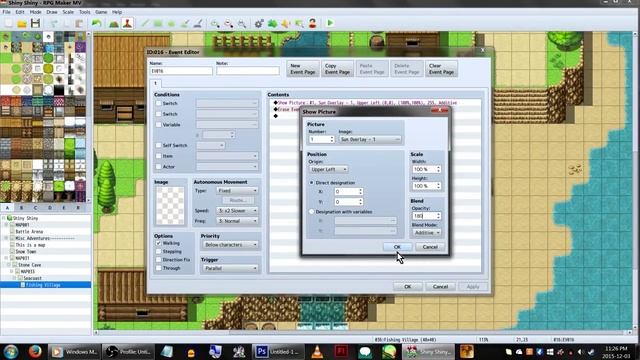
Task: Toggle the Through option checkbox
Action: tap(158, 268)
